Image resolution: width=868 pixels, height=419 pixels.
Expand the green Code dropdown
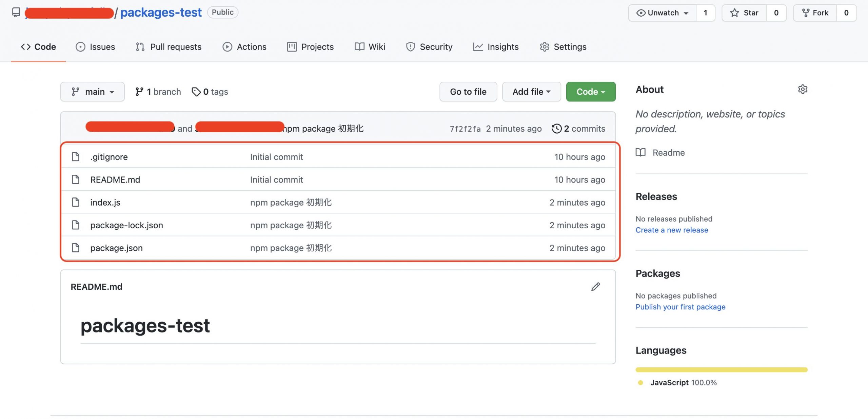(591, 91)
